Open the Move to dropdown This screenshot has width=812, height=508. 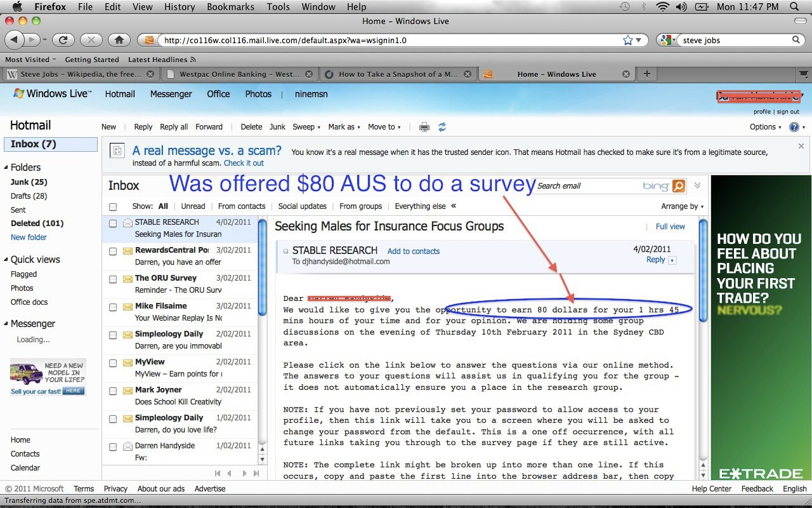(x=384, y=127)
